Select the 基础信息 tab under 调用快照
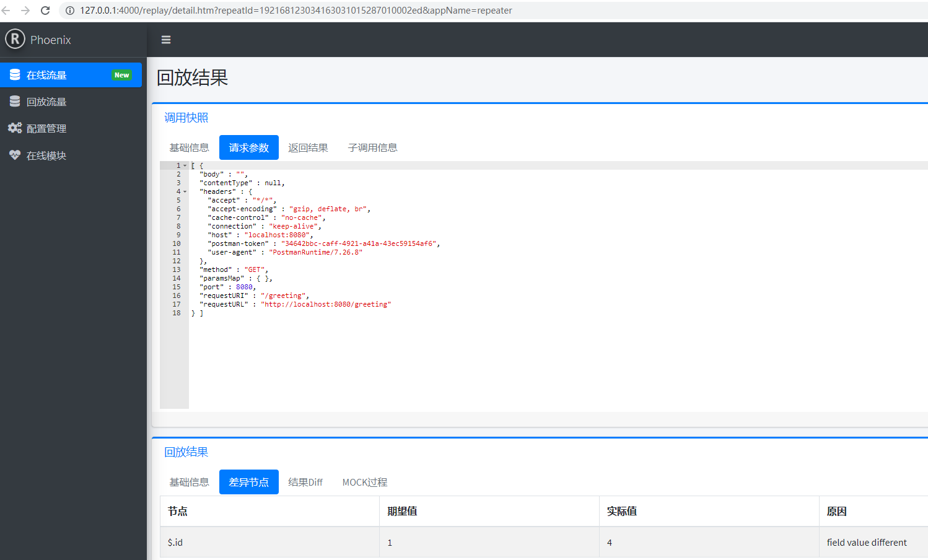The height and width of the screenshot is (560, 928). tap(190, 147)
